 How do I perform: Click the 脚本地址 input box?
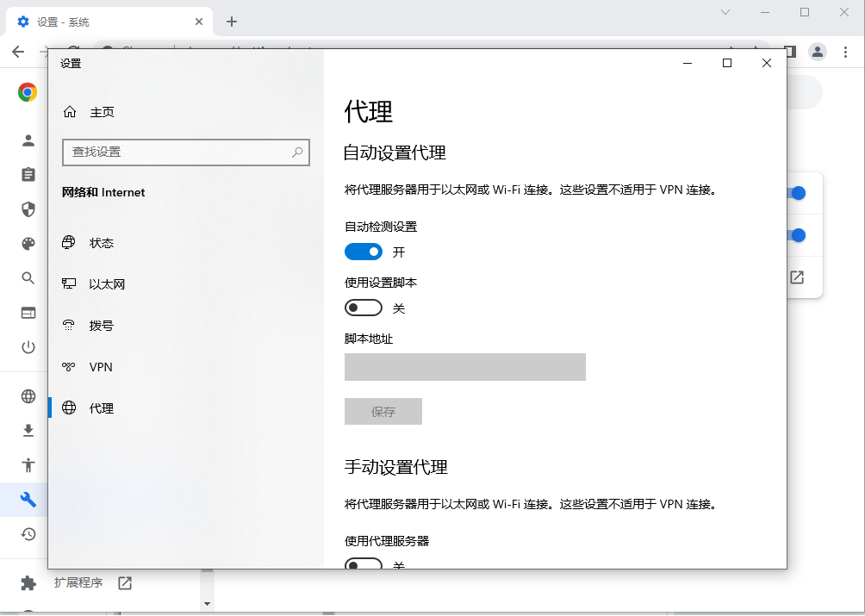click(x=465, y=367)
